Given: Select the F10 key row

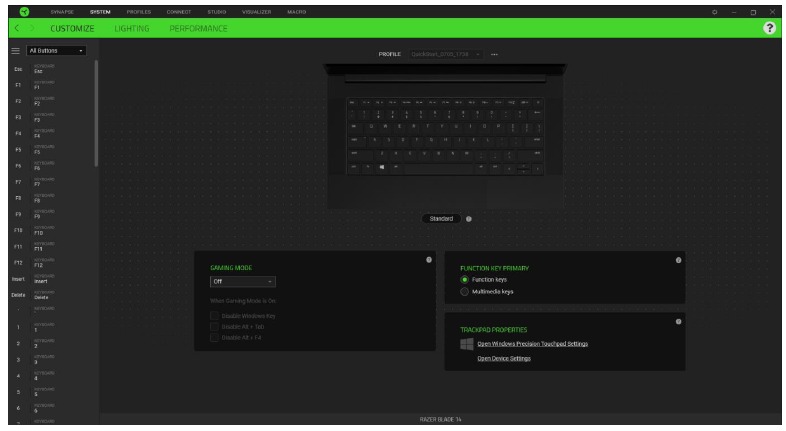Looking at the screenshot, I should (52, 231).
